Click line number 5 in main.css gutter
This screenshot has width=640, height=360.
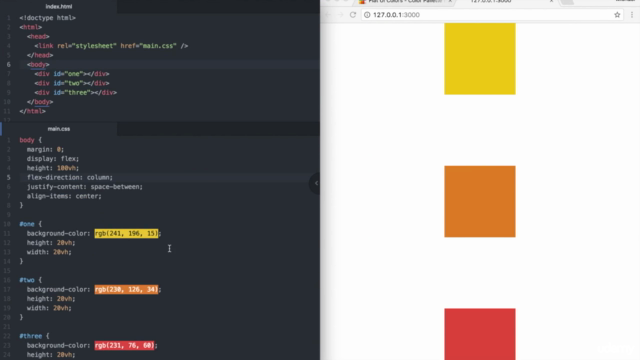tap(9, 178)
